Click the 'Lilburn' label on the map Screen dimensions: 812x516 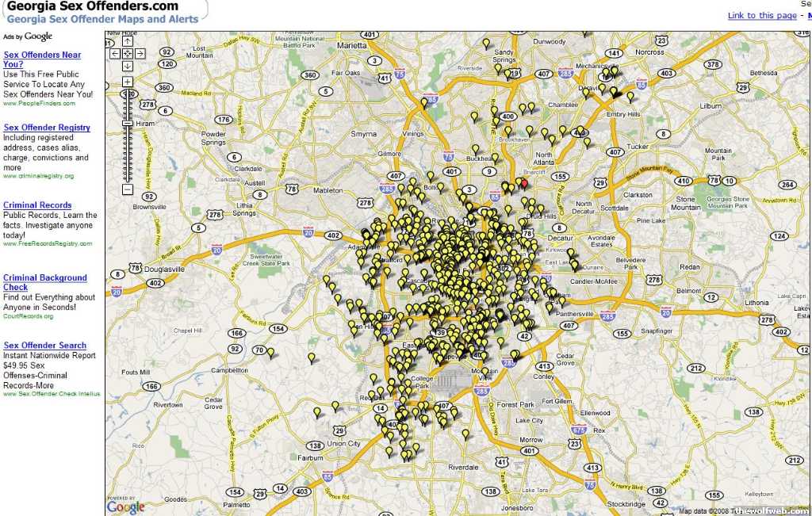click(x=710, y=106)
